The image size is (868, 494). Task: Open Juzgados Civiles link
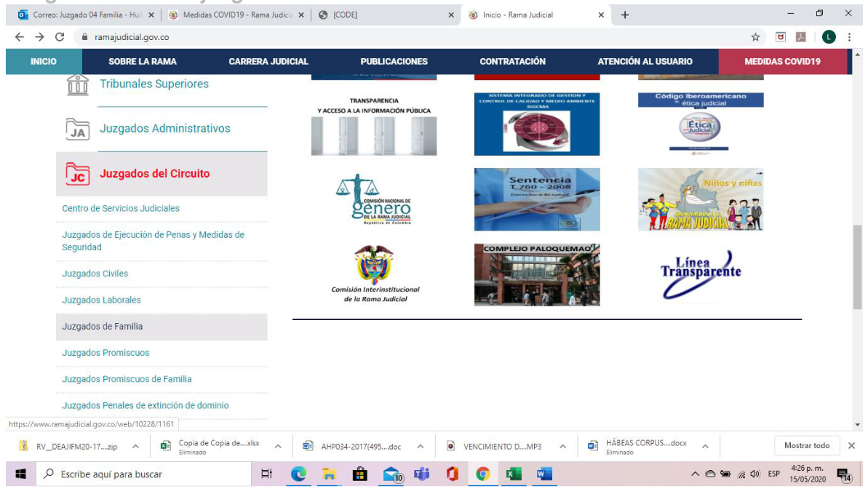coord(95,274)
